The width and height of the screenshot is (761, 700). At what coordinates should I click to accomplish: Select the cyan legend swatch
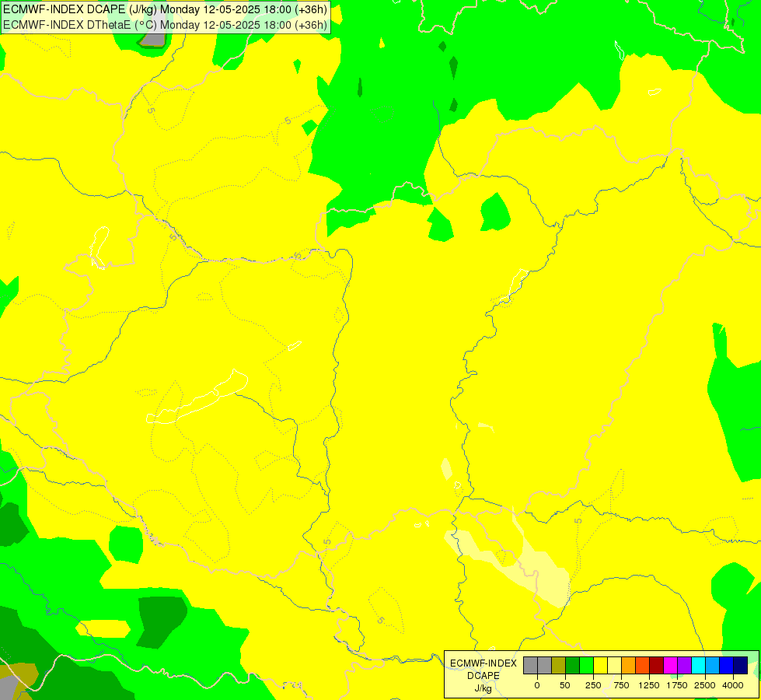(698, 666)
